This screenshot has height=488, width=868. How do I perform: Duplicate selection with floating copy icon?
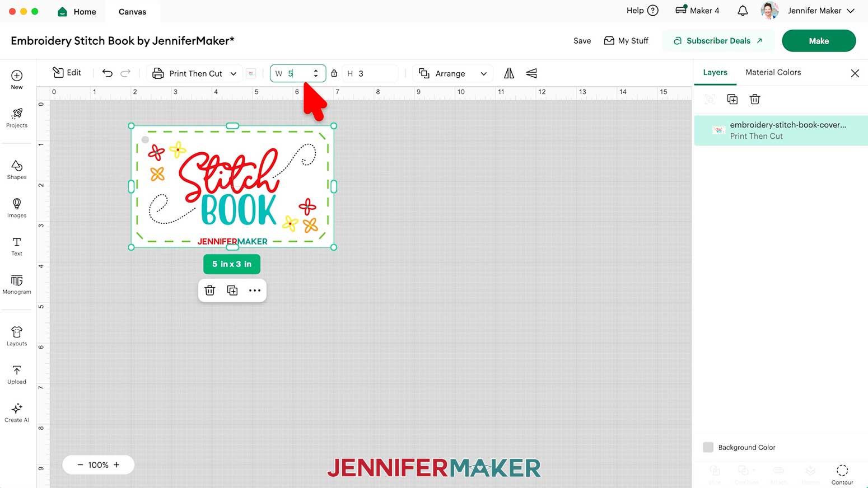point(232,290)
